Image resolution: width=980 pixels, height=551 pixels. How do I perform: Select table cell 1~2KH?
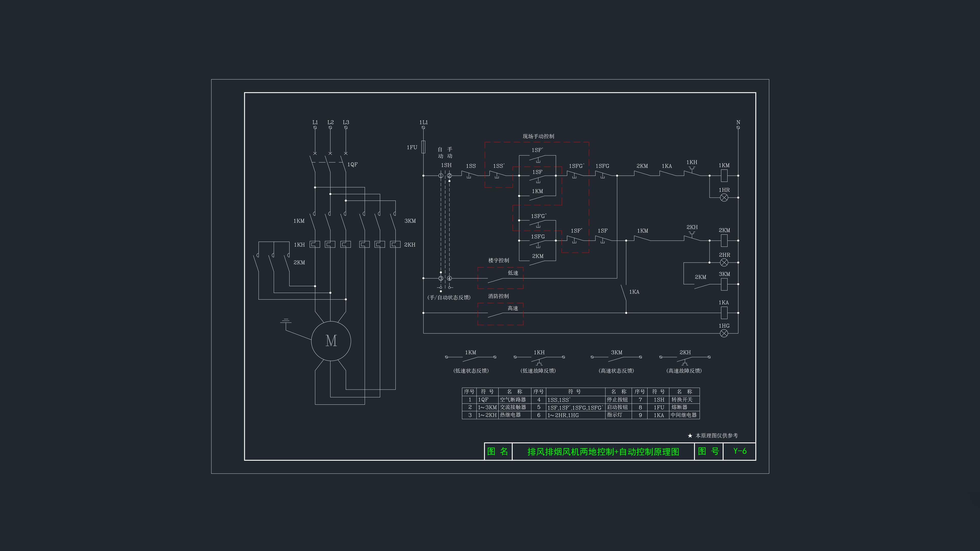coord(487,415)
